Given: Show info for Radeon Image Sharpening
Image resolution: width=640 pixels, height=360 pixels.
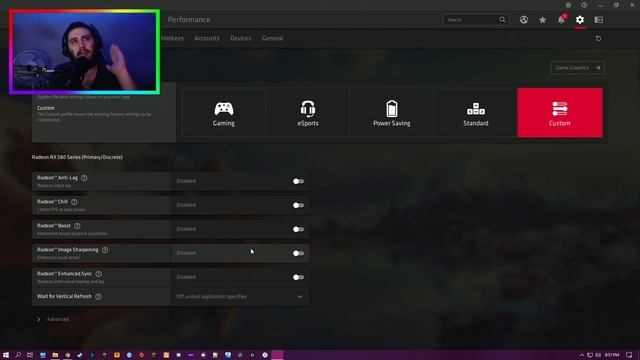Looking at the screenshot, I should coord(105,250).
